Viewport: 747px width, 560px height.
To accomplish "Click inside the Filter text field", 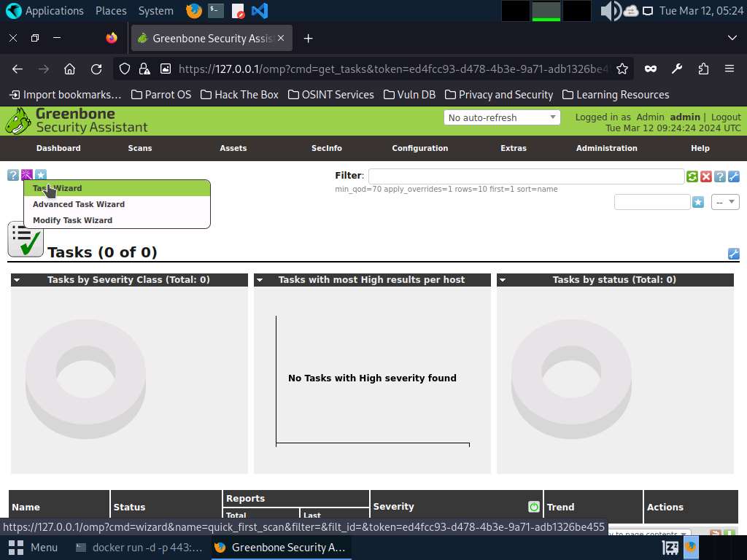I will click(x=526, y=176).
